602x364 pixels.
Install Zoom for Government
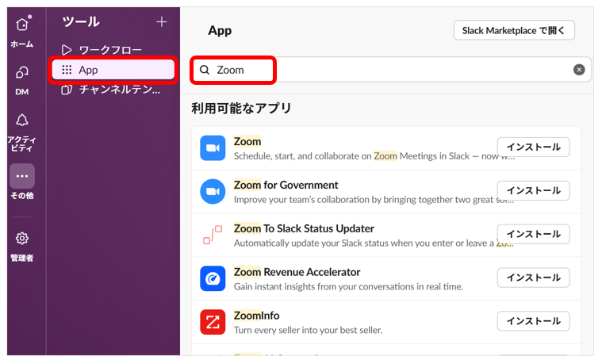pyautogui.click(x=533, y=190)
